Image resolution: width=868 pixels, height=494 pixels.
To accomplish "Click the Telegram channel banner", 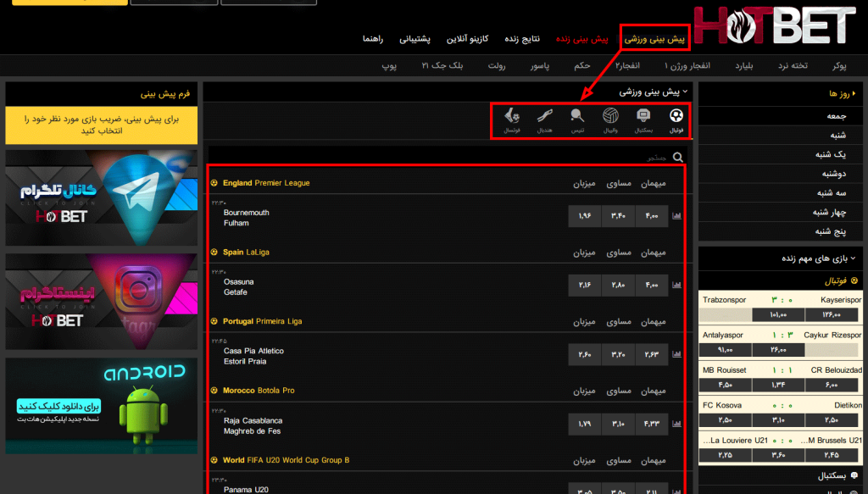I will click(x=102, y=198).
